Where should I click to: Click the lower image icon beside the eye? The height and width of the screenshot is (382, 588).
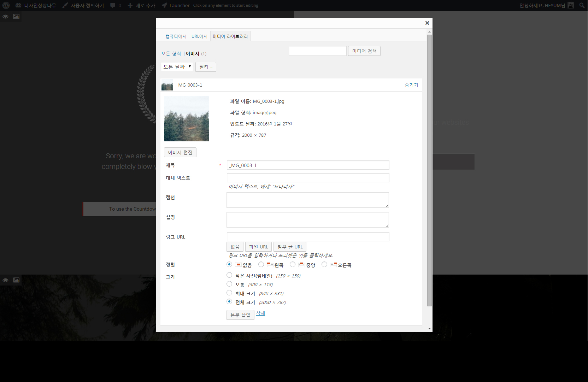(x=16, y=280)
